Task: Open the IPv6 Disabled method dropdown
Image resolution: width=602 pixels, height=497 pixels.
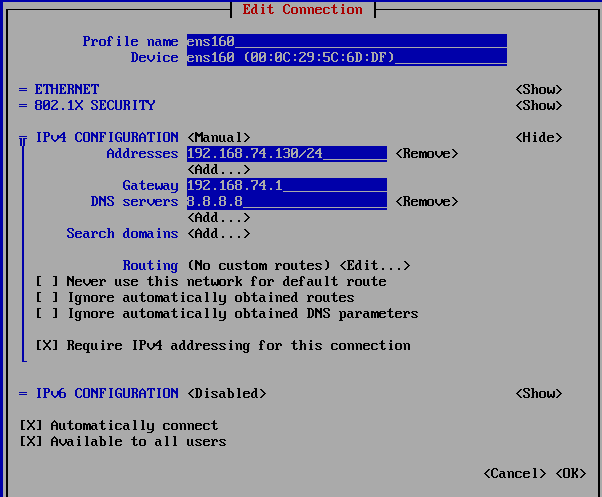Action: tap(226, 394)
